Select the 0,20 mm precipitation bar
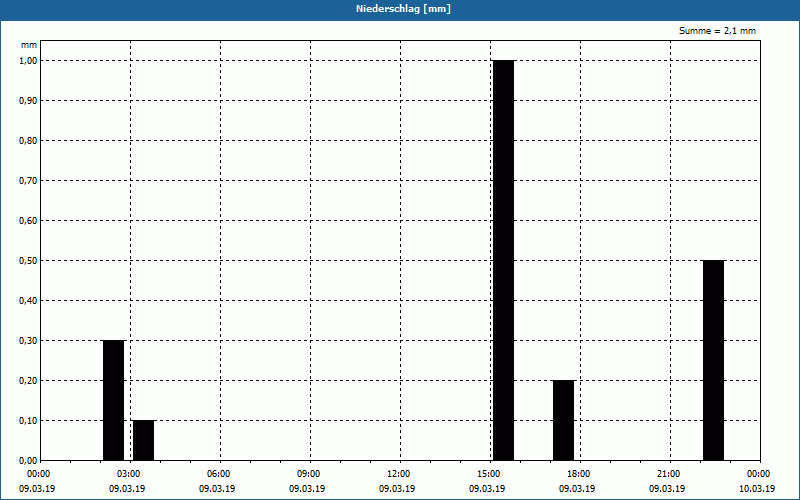Image resolution: width=800 pixels, height=500 pixels. click(563, 420)
